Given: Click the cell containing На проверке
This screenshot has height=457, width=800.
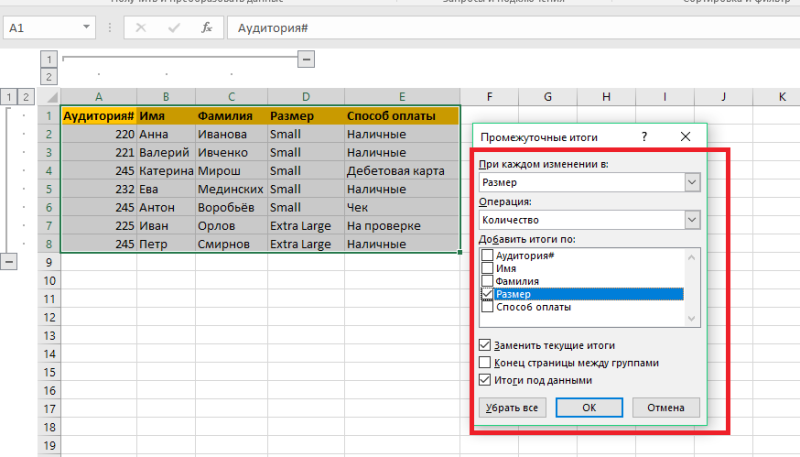Looking at the screenshot, I should click(402, 226).
